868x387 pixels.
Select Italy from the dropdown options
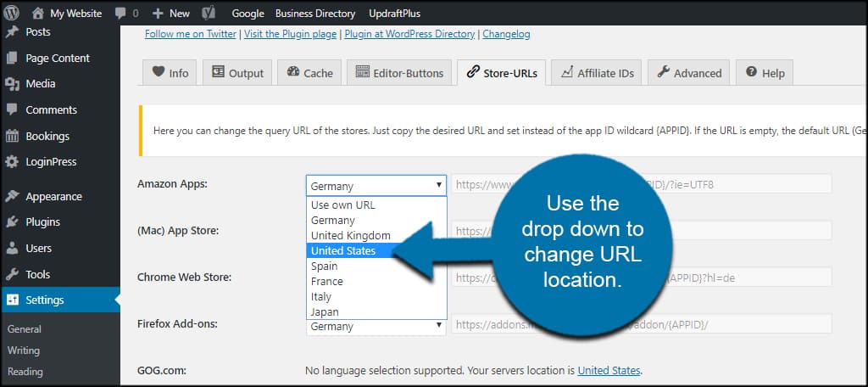(x=376, y=296)
